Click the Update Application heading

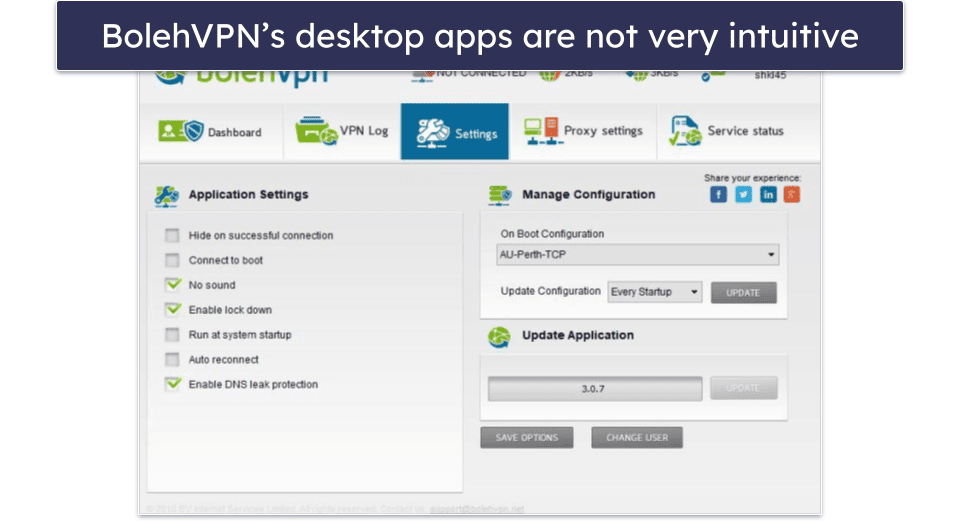point(578,335)
